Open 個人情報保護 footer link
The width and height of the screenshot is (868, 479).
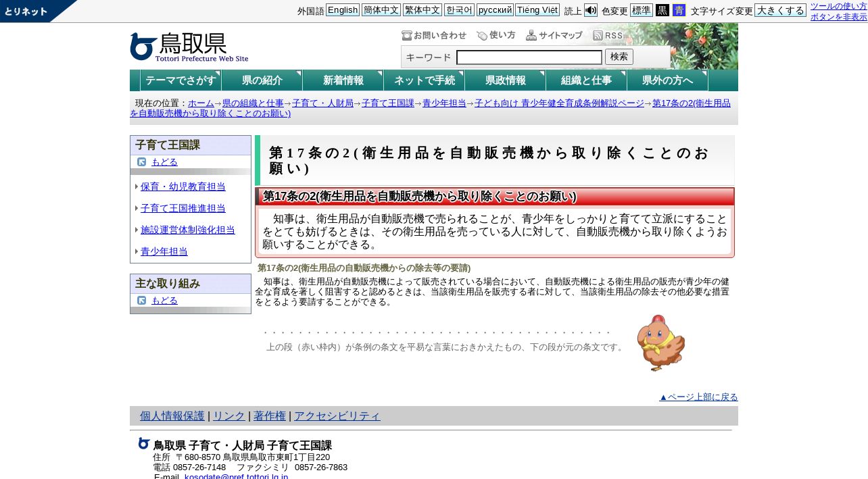(x=172, y=416)
